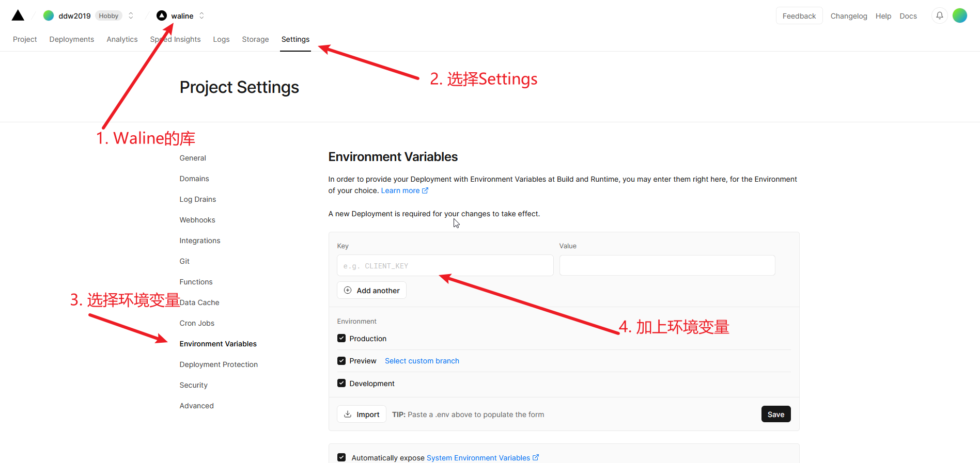Switch to the Deployments tab
Screen dimensions: 980x463
point(71,39)
